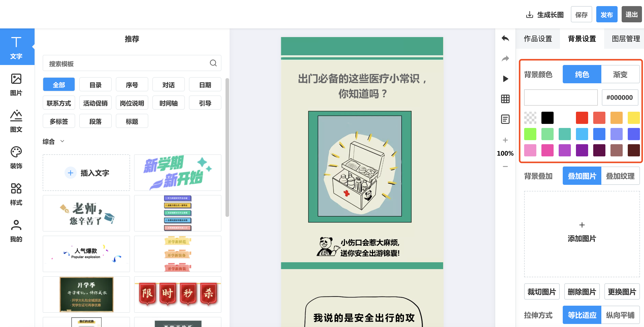The image size is (644, 327).
Task: Filter templates by 联系方式
Action: (59, 103)
